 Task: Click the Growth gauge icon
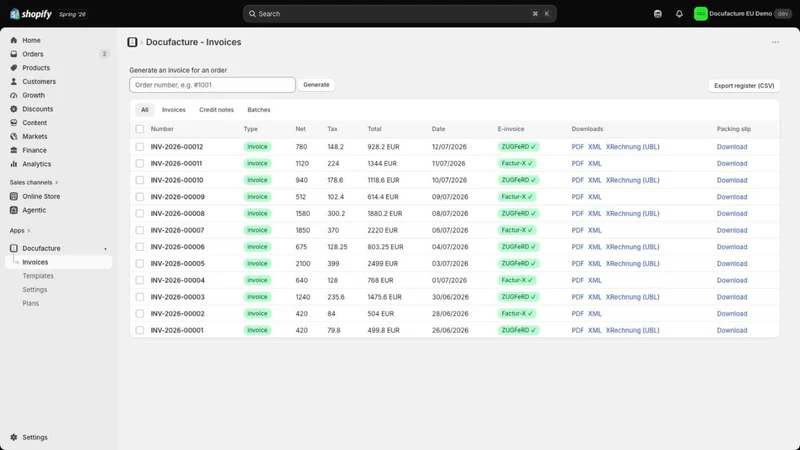14,95
